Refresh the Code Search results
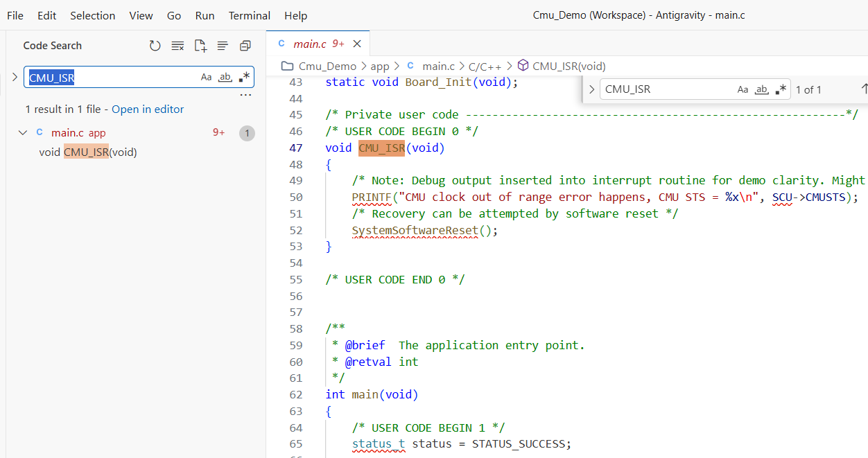 click(155, 46)
